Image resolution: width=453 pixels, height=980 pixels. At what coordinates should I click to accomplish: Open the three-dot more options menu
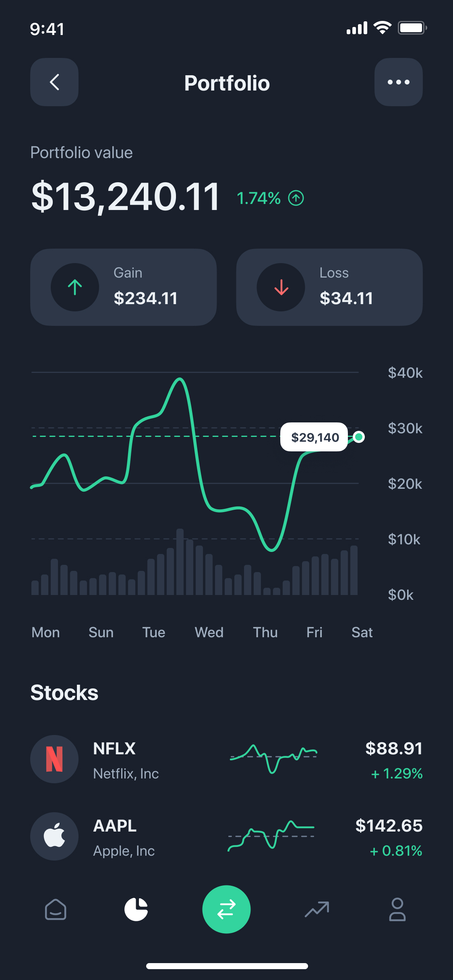click(398, 82)
